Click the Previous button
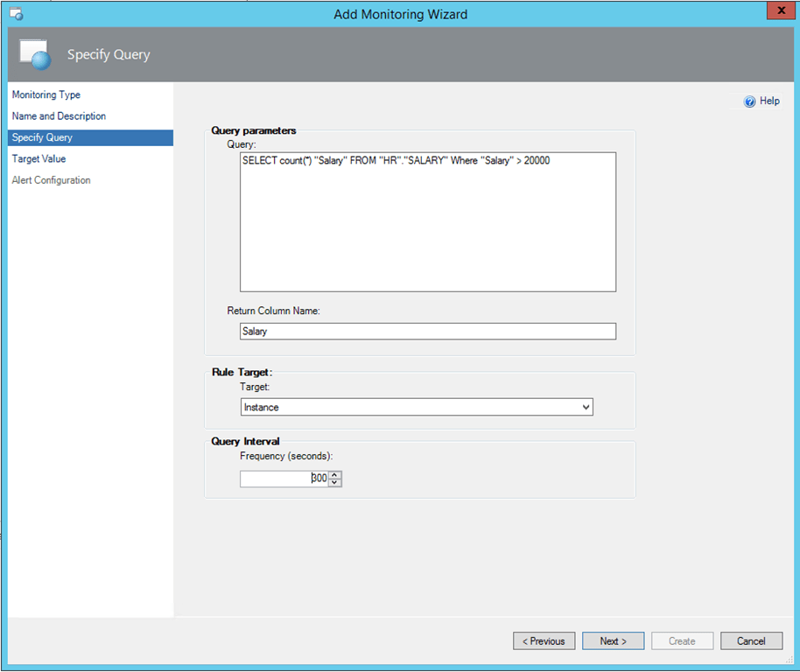Viewport: 800px width, 672px height. (x=544, y=641)
